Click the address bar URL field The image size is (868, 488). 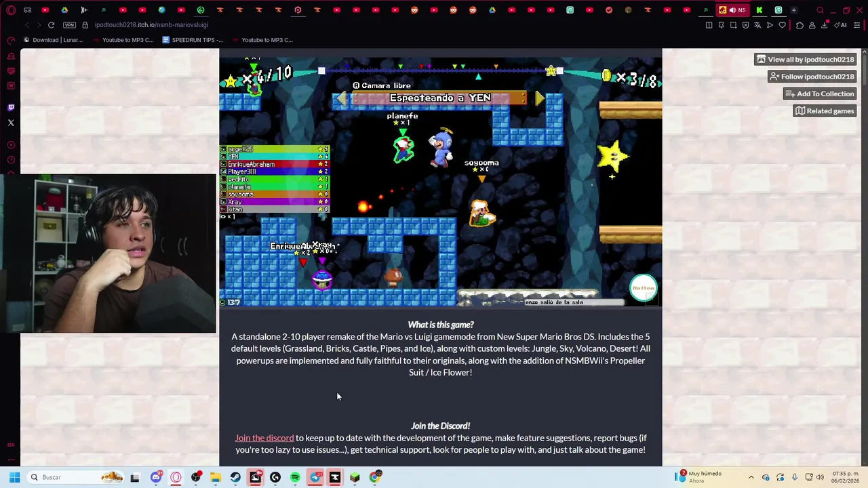coord(151,25)
